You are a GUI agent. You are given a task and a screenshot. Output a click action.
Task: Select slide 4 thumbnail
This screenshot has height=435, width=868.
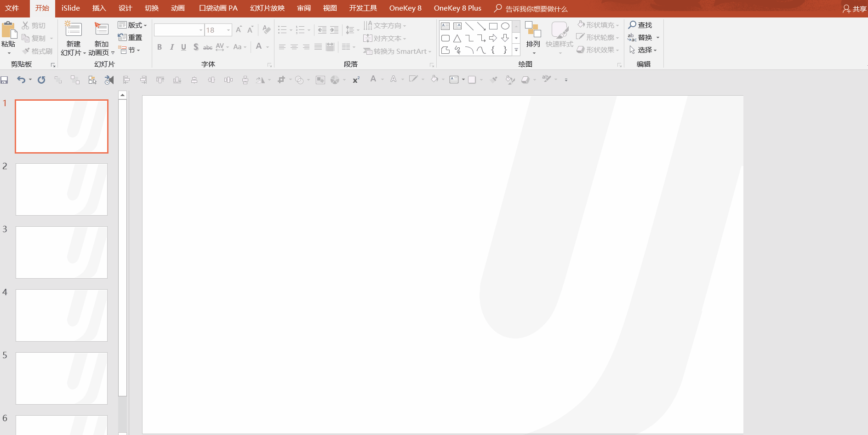click(x=62, y=315)
